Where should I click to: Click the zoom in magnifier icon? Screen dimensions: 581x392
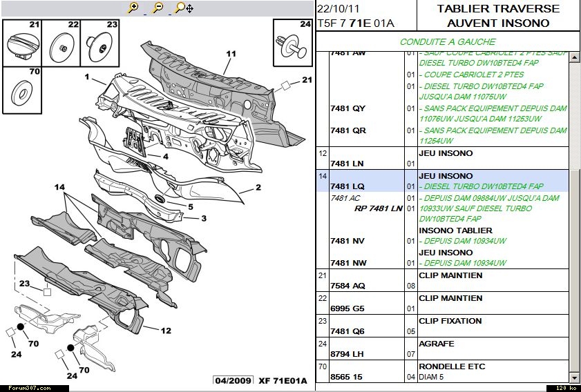[x=134, y=8]
